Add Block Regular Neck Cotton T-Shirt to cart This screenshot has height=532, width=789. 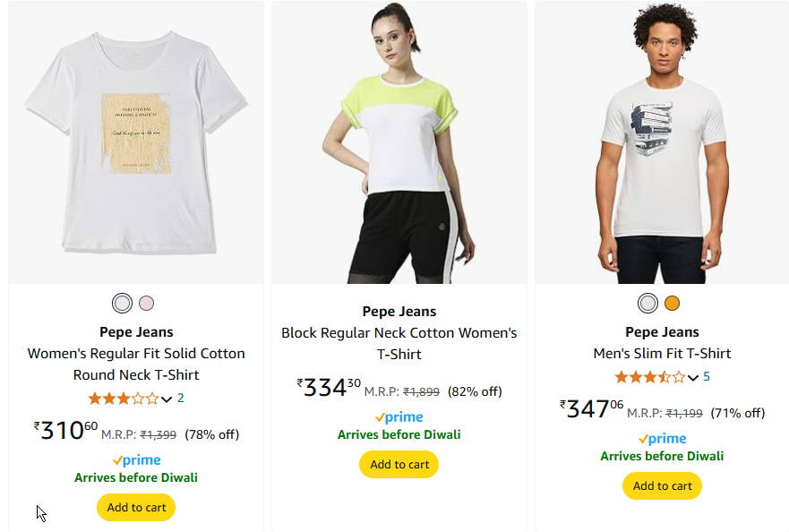point(399,464)
